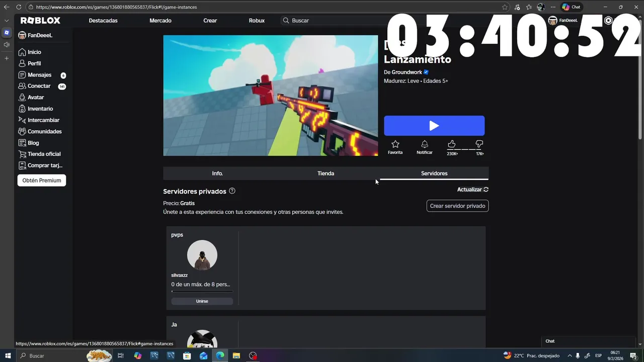
Task: Click the pvps server capacity bar
Action: click(x=202, y=291)
